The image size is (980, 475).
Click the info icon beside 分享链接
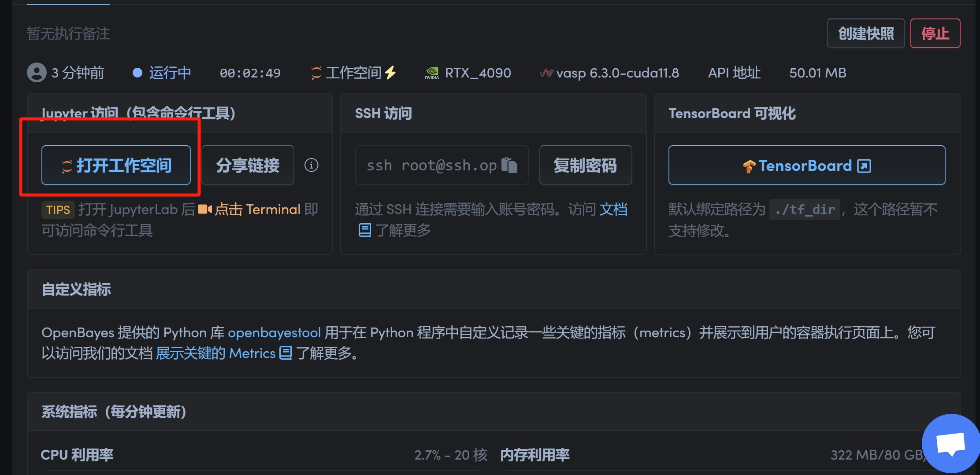[x=311, y=165]
